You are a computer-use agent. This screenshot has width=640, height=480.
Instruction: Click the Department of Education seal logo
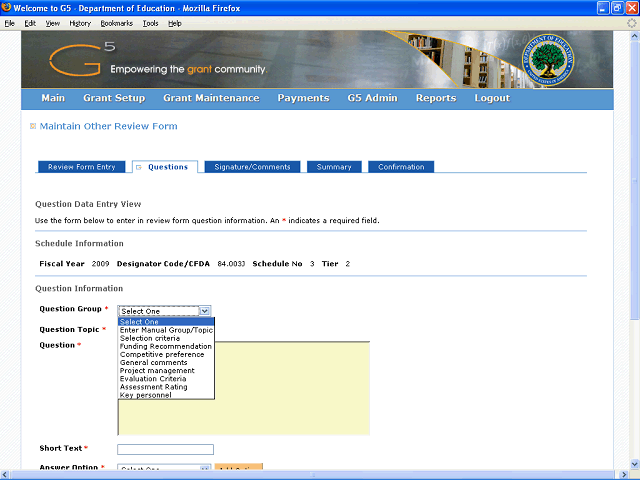click(547, 60)
